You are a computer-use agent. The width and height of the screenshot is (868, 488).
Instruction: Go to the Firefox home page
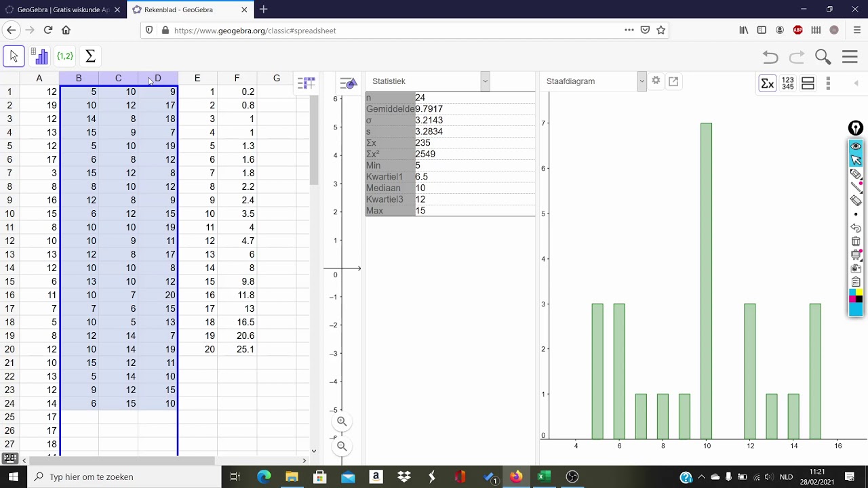pos(66,30)
